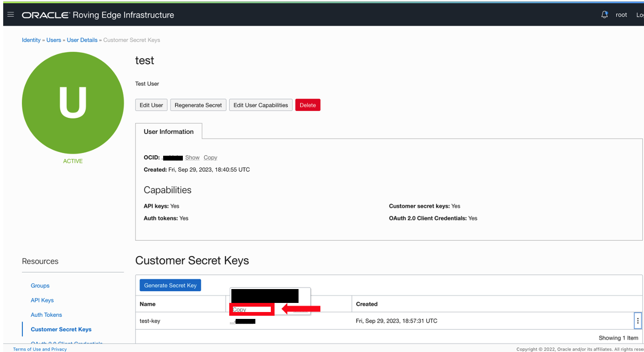Screen dimensions: 644x352
Task: Open the kebab actions menu for test-key
Action: pos(638,321)
